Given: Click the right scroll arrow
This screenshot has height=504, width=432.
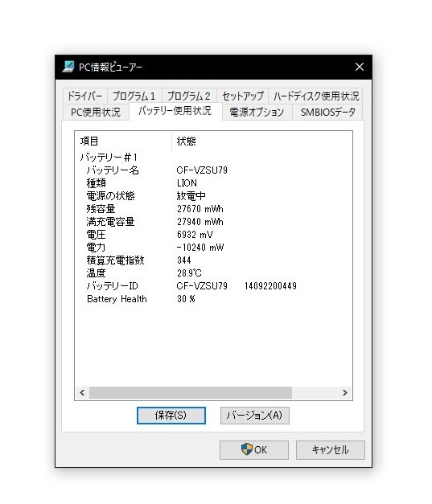Looking at the screenshot, I should coord(345,392).
